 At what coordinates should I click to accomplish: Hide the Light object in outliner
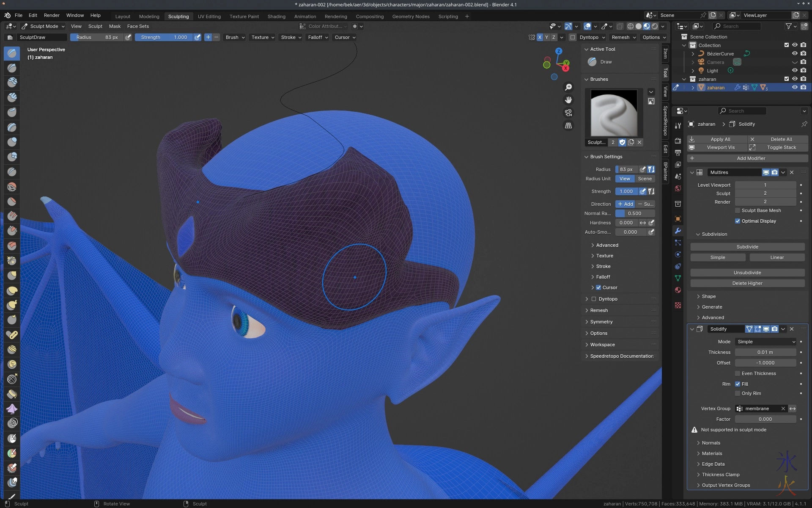point(795,71)
